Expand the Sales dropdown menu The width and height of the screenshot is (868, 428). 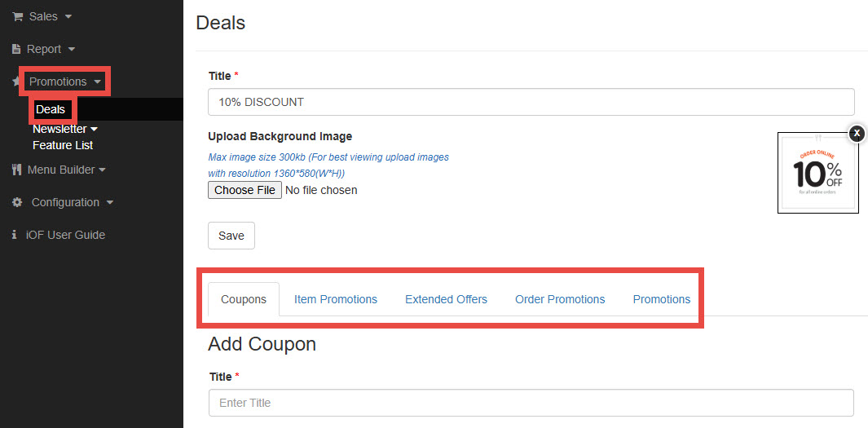click(x=51, y=16)
